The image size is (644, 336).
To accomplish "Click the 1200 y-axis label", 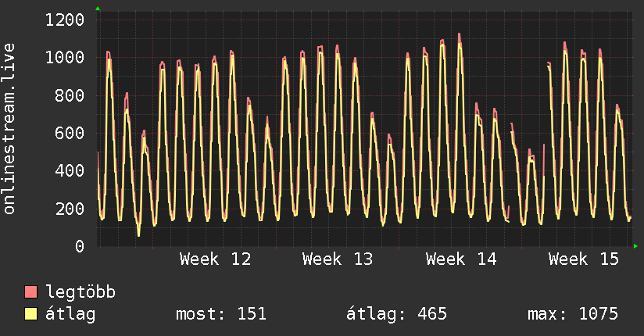I will click(65, 20).
